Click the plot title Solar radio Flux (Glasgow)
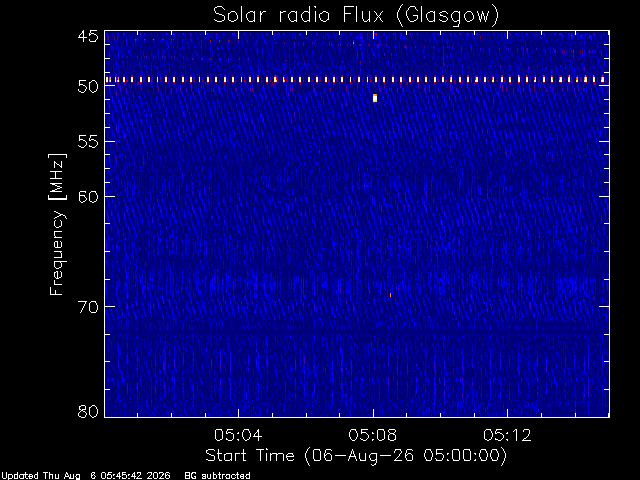This screenshot has height=480, width=640. 356,15
